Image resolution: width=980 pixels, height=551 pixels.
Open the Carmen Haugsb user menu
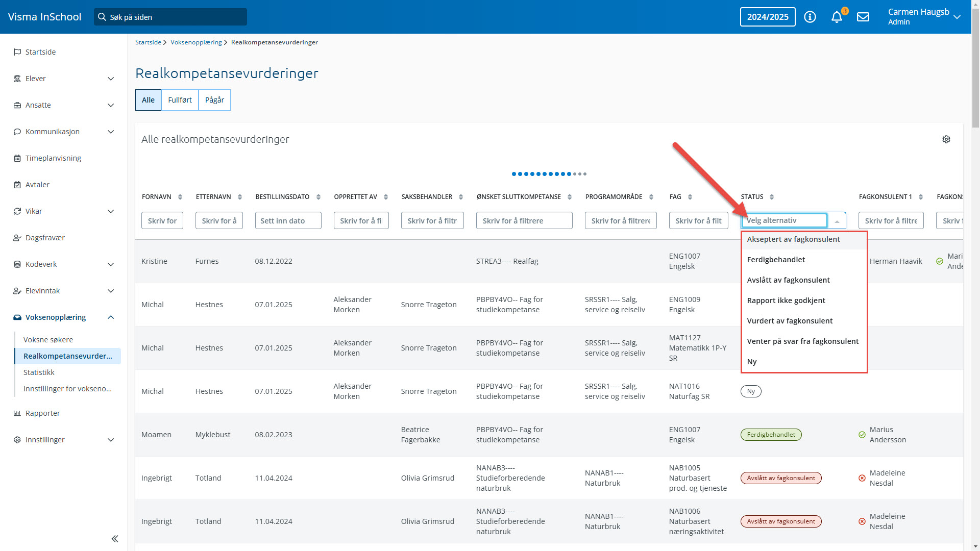point(924,17)
